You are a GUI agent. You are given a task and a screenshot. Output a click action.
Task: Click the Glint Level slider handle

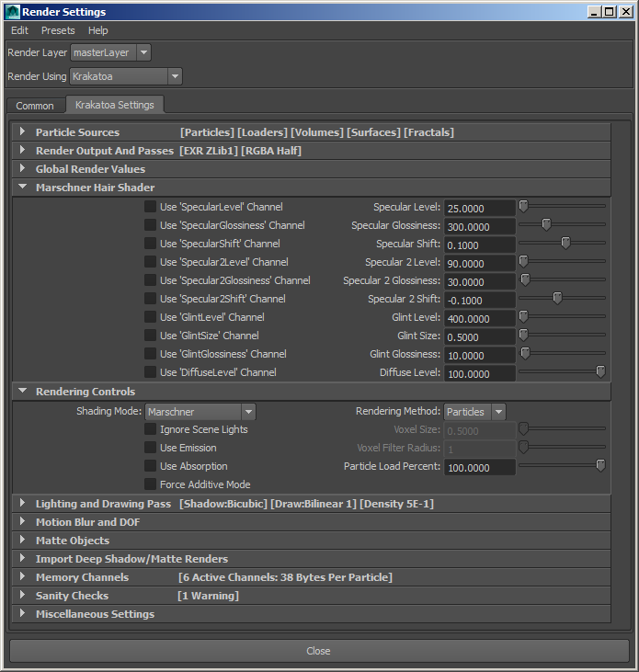click(523, 317)
